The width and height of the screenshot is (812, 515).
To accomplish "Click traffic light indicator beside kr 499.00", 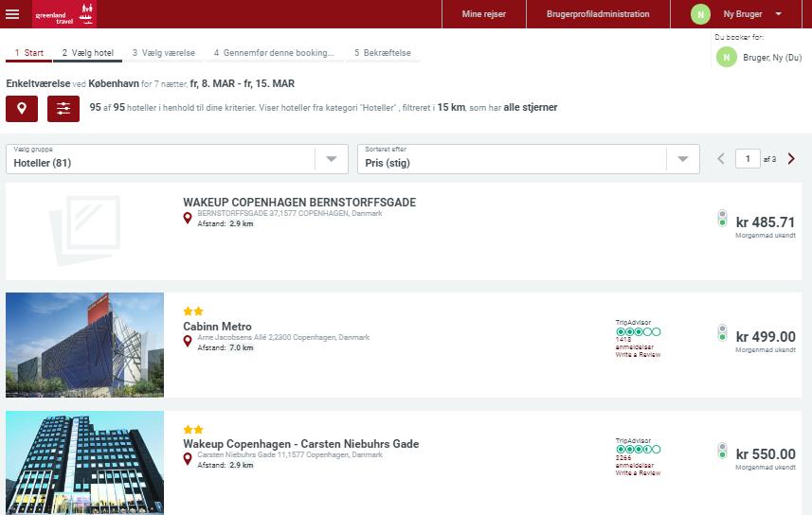I will click(x=722, y=333).
